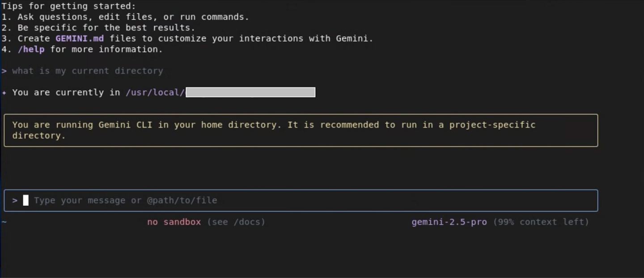Click the prompt chevron in the input box
644x278 pixels.
14,200
